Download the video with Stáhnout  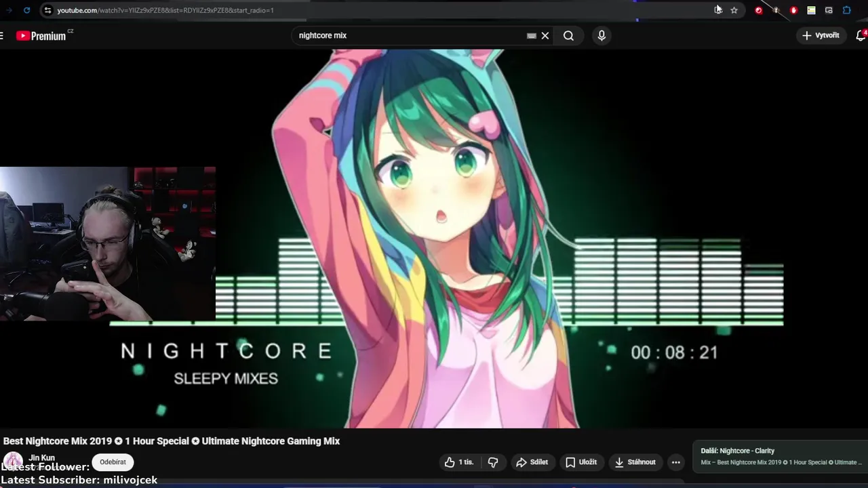click(x=635, y=462)
